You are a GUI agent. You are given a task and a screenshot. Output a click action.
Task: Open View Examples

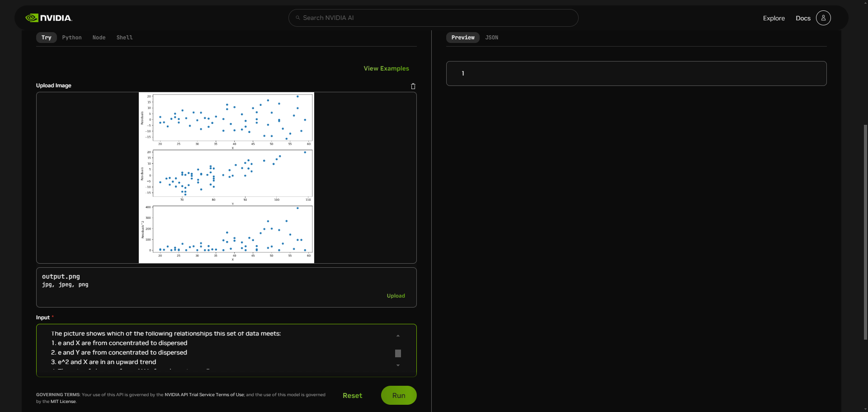386,68
